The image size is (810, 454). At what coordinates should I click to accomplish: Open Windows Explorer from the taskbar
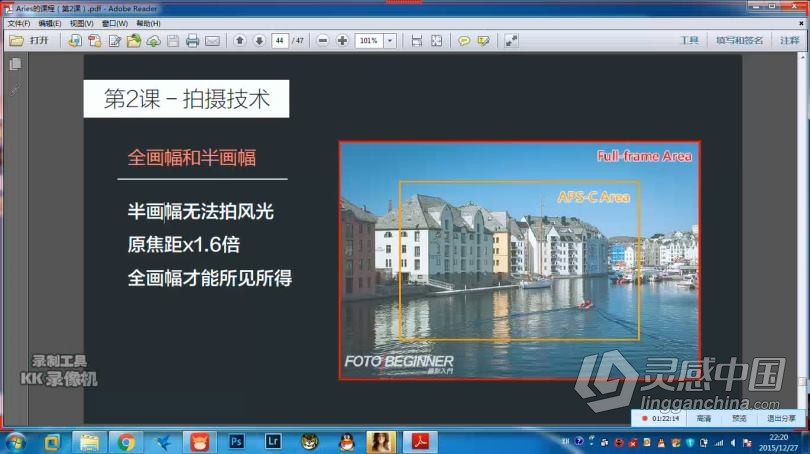click(x=89, y=442)
